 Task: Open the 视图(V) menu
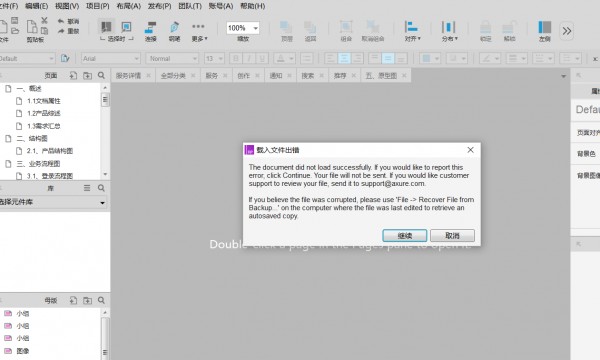tap(67, 6)
